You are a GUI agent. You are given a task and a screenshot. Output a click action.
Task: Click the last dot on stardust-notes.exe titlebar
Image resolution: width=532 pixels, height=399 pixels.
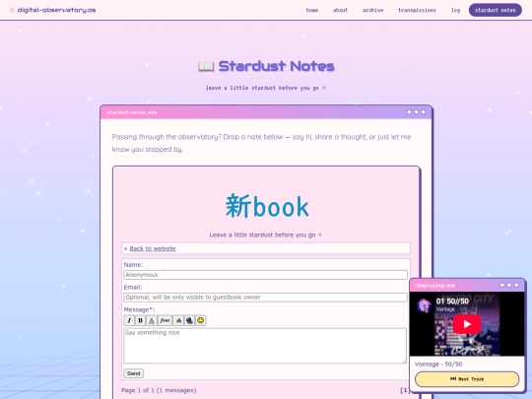click(x=423, y=112)
